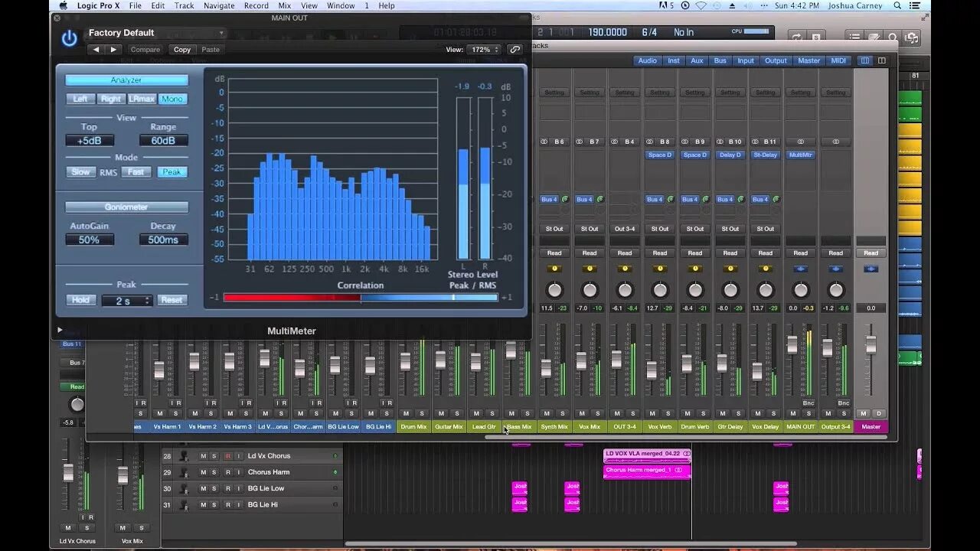Select Mono analyzer source

pos(172,99)
